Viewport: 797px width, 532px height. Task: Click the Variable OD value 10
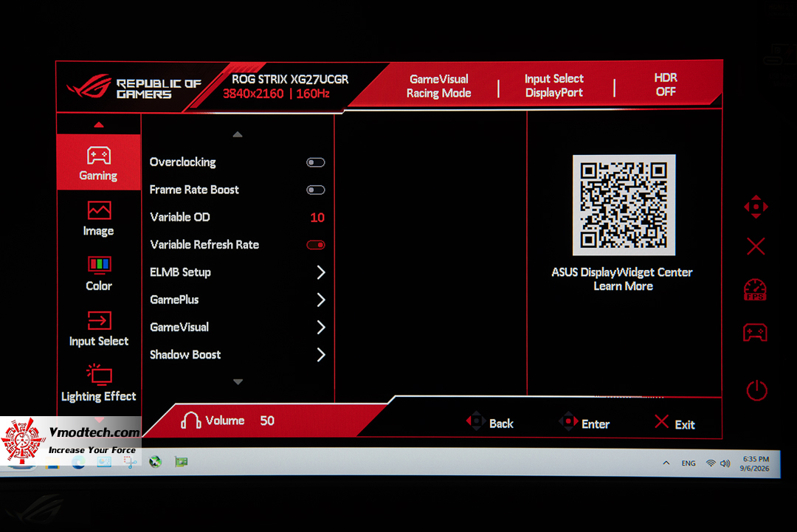click(317, 218)
